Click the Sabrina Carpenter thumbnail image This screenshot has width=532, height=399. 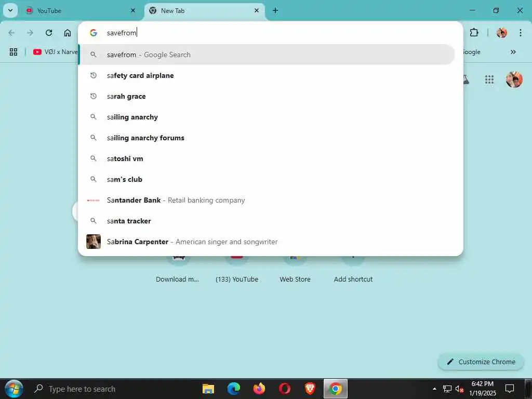click(x=94, y=242)
